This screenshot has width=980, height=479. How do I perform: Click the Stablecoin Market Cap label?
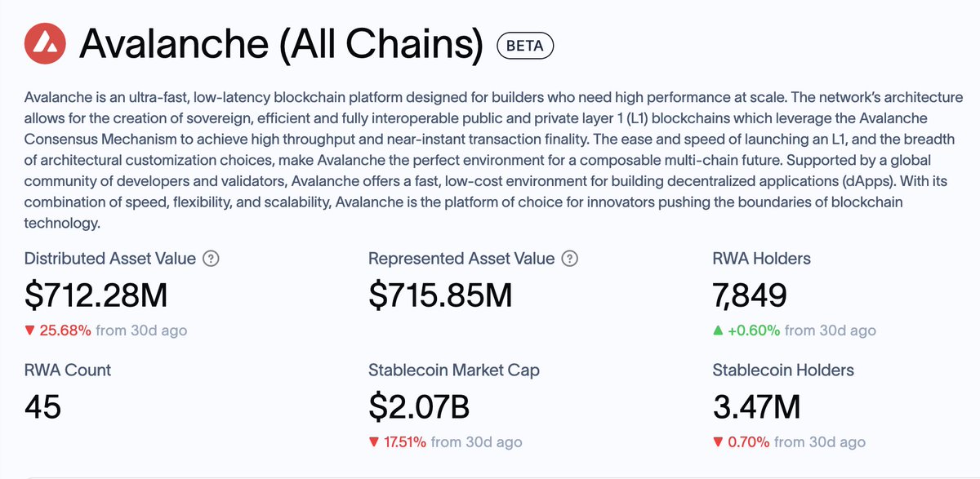(453, 370)
